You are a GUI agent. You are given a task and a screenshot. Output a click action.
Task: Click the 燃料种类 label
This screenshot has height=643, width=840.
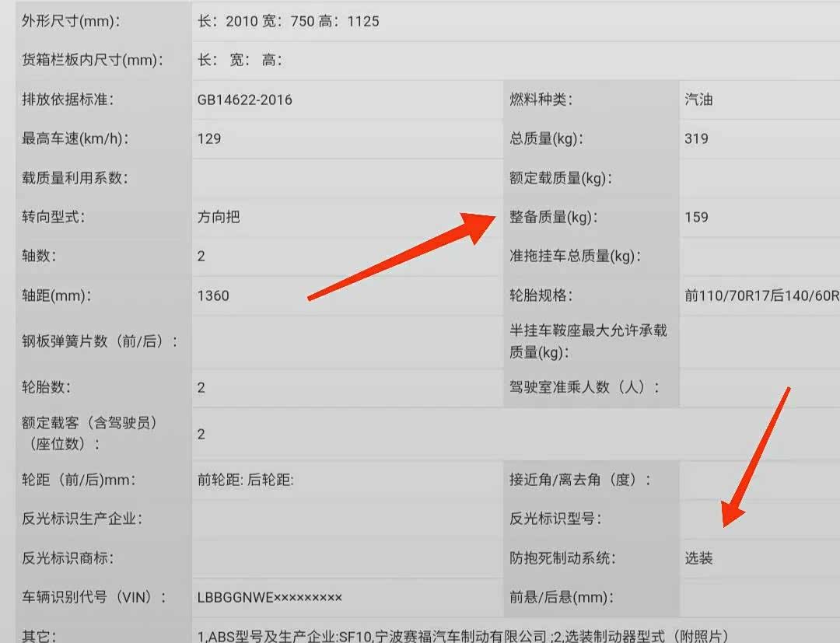coord(541,100)
